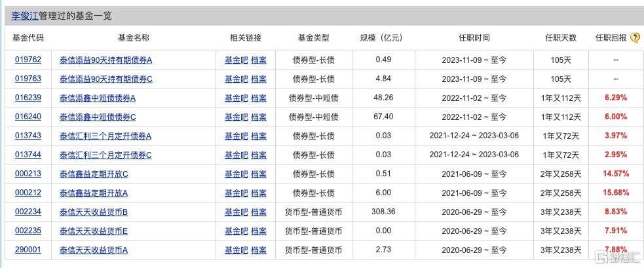This screenshot has height=268, width=644.
Task: Open 档案 for 泰信添益90天持有期债券C
Action: click(259, 79)
